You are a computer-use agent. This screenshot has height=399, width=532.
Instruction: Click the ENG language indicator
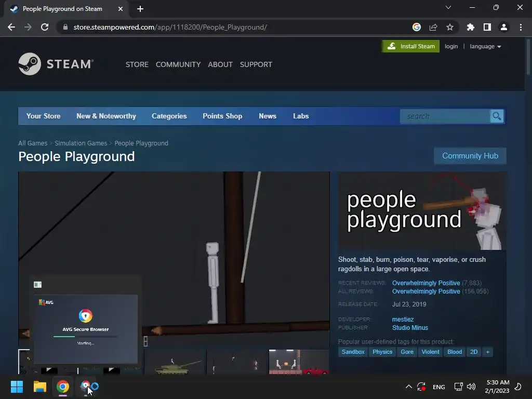(438, 387)
